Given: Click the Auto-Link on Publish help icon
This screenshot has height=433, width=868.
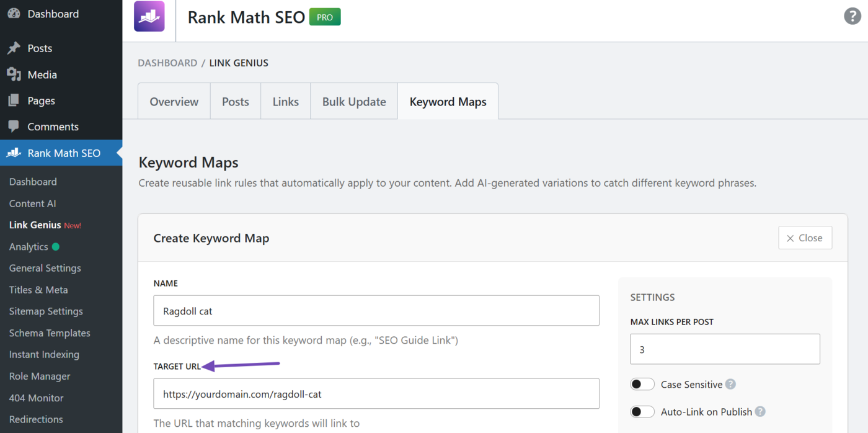Looking at the screenshot, I should pyautogui.click(x=760, y=412).
